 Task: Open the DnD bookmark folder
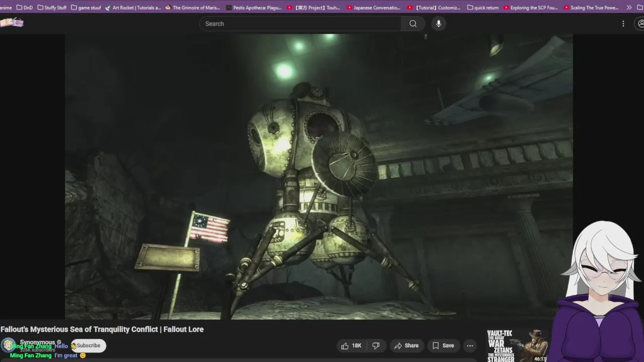pos(24,8)
